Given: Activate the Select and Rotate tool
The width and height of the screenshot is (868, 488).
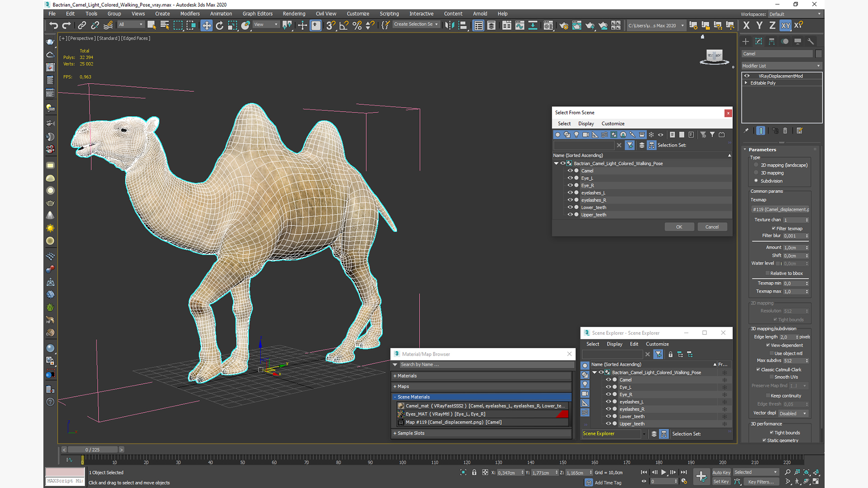Looking at the screenshot, I should click(219, 25).
